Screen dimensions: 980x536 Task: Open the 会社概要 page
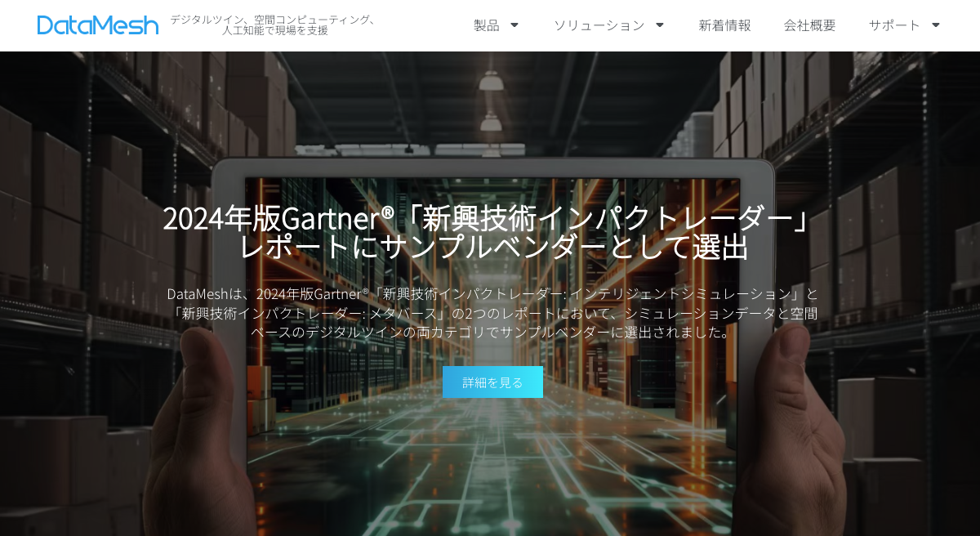click(809, 25)
